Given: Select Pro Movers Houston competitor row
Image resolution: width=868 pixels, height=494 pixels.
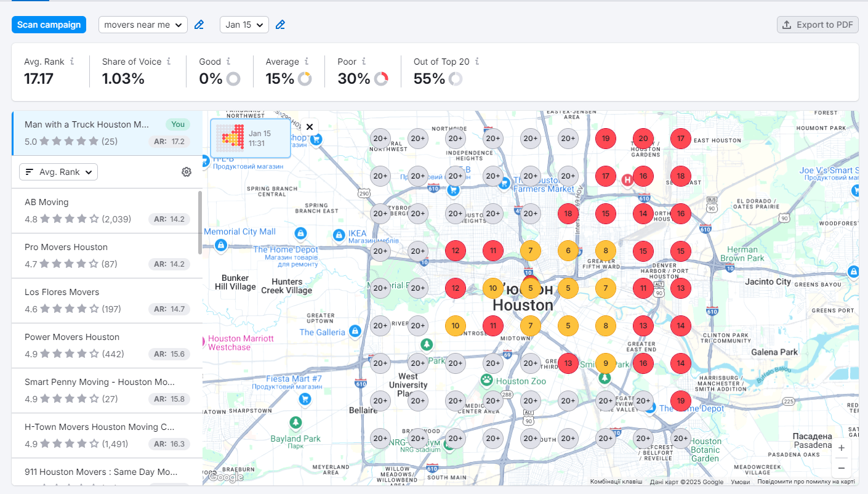Looking at the screenshot, I should (x=107, y=256).
